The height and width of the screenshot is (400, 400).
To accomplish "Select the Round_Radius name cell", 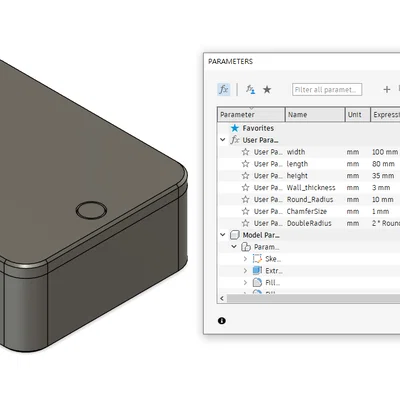I will [310, 199].
